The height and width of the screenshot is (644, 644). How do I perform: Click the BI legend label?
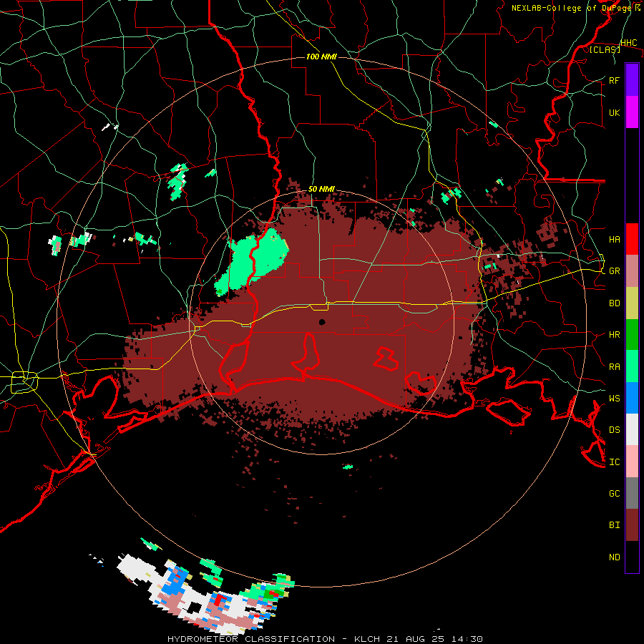tap(614, 525)
